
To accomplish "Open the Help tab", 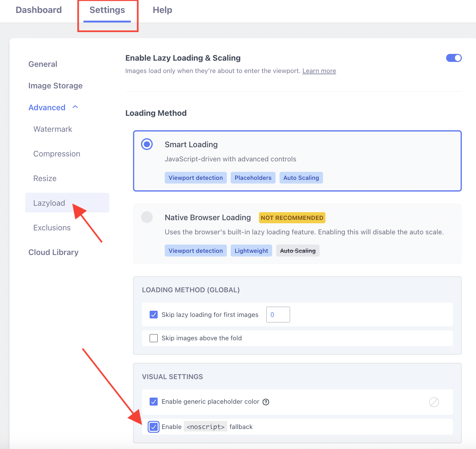I will coord(162,10).
